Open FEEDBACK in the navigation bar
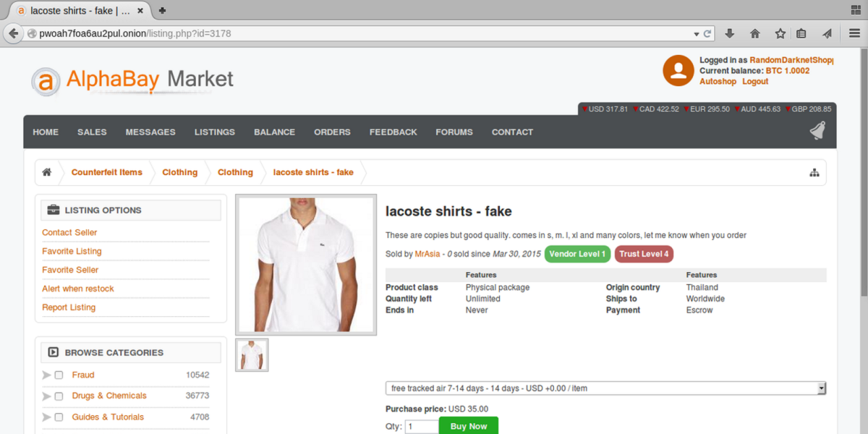The height and width of the screenshot is (434, 868). click(x=393, y=132)
